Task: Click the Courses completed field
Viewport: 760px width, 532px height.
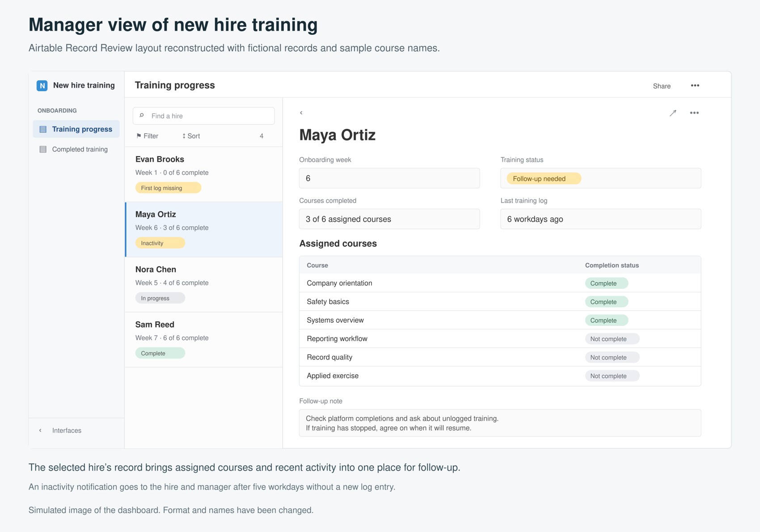Action: pos(389,219)
